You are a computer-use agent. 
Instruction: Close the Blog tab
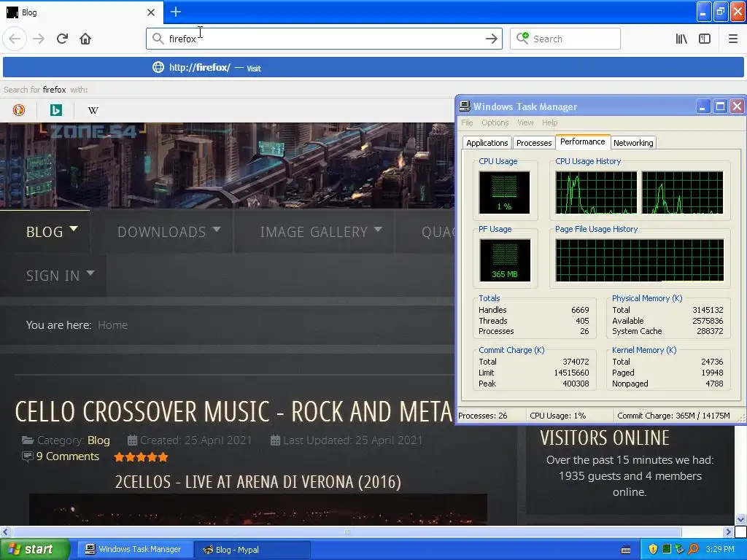tap(151, 12)
